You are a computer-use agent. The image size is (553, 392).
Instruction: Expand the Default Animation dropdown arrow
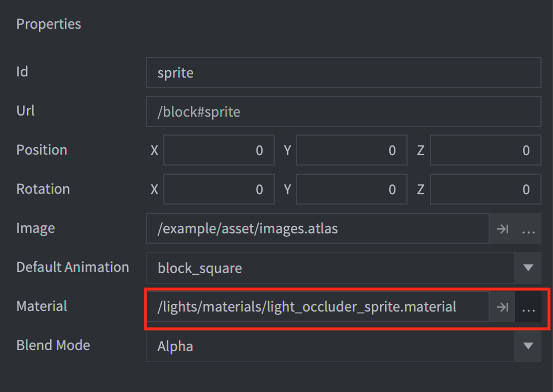528,268
